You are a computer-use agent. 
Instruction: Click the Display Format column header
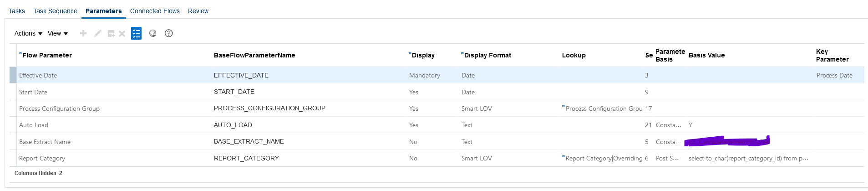(x=486, y=55)
